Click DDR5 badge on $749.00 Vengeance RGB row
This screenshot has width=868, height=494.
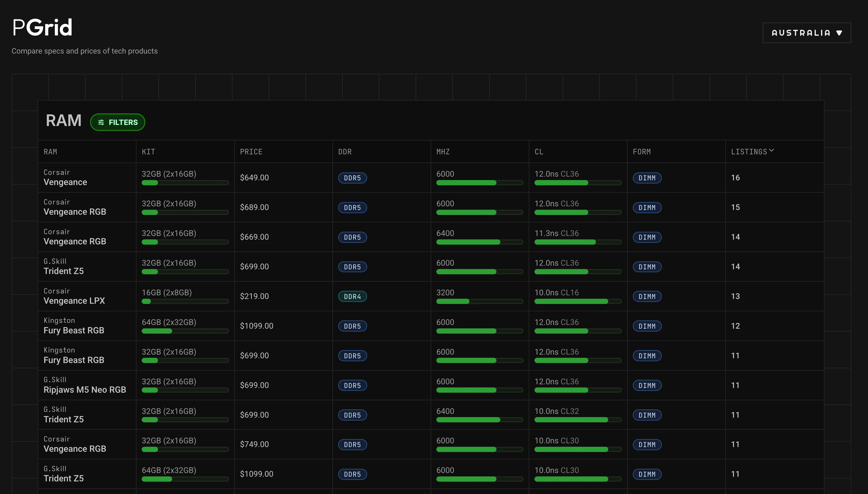(352, 444)
